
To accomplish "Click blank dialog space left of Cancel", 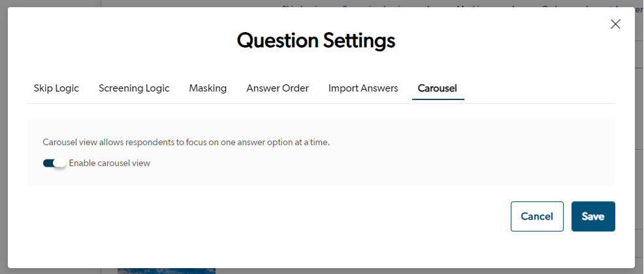I will point(261,216).
